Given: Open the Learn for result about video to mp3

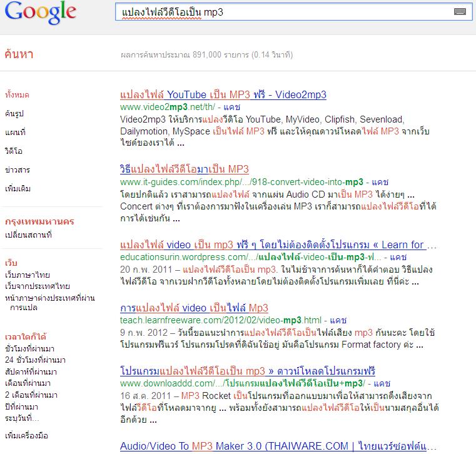Looking at the screenshot, I should click(x=278, y=245).
